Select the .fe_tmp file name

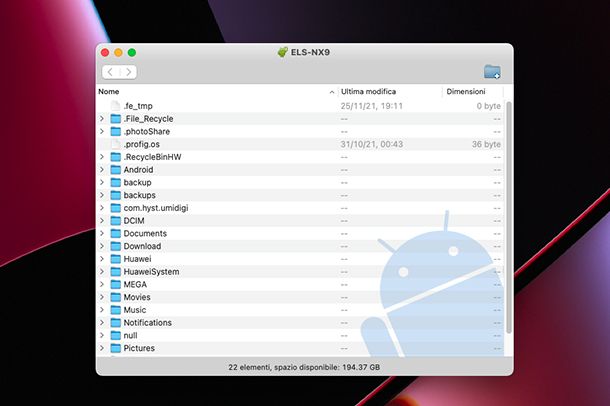point(138,106)
